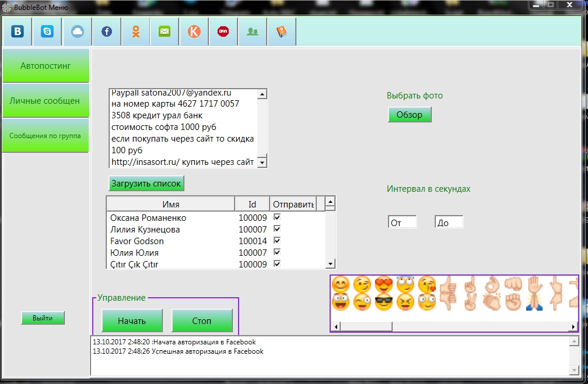Click the Обзор browse photo button

click(x=409, y=115)
